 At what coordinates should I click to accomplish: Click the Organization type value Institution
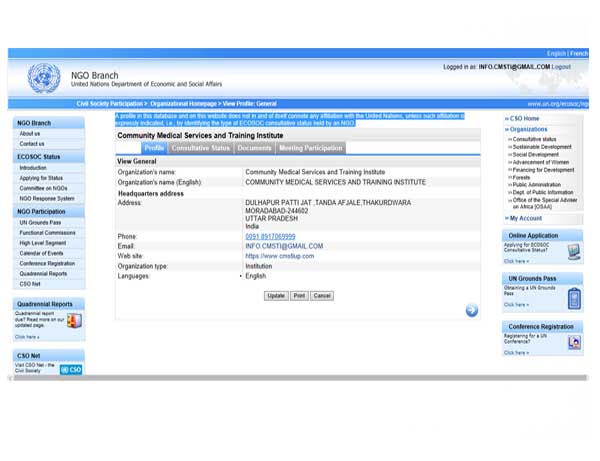coord(259,266)
